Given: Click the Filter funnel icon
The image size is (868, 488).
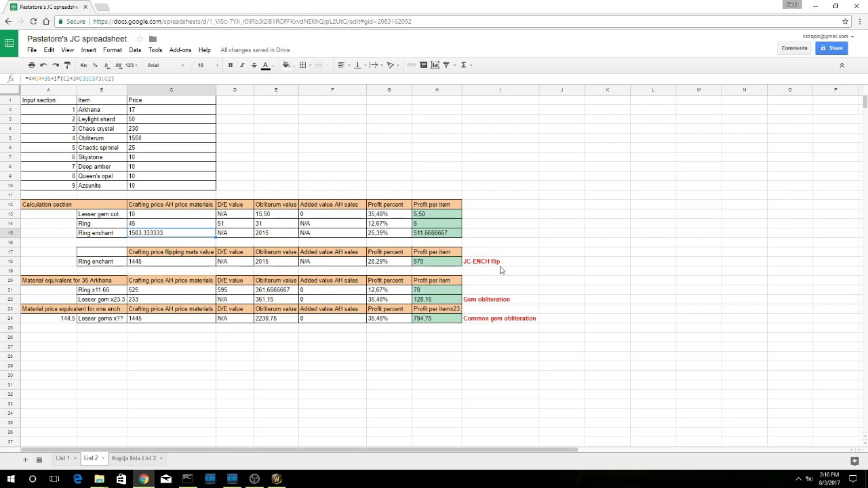Looking at the screenshot, I should [x=448, y=65].
